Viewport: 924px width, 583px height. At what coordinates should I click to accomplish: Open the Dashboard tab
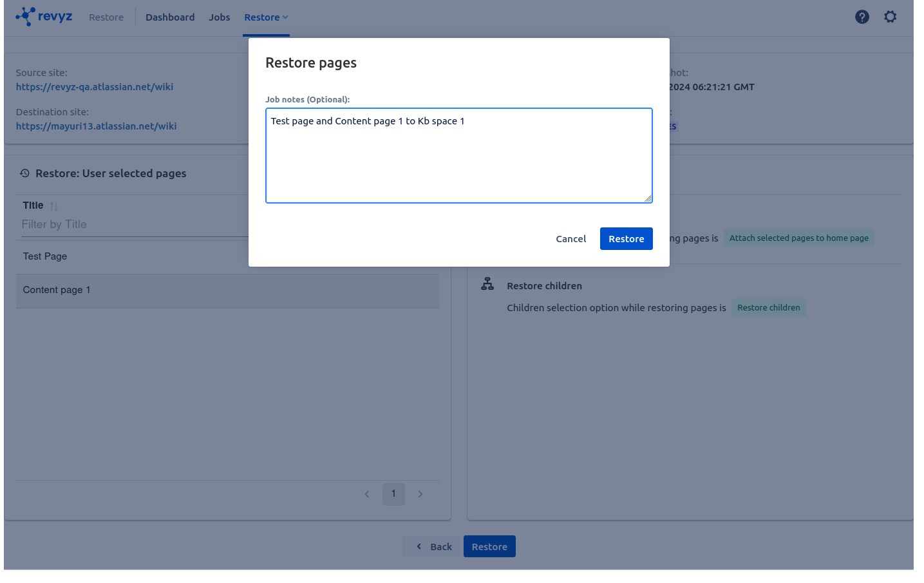click(x=170, y=17)
